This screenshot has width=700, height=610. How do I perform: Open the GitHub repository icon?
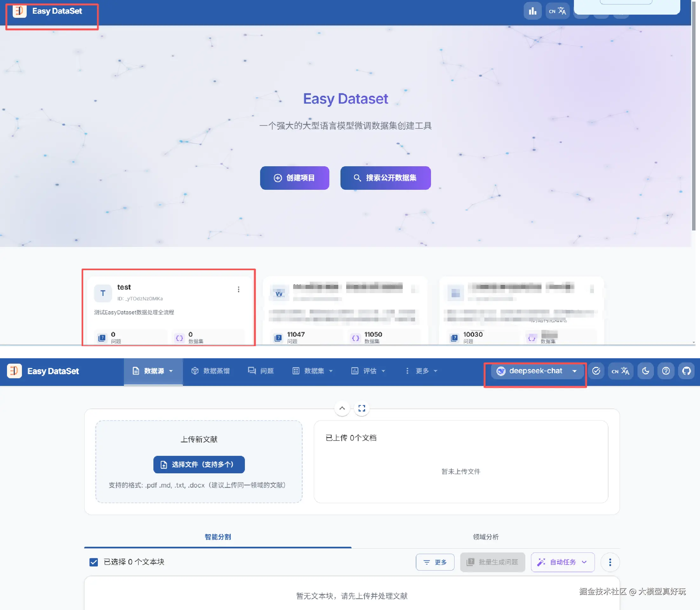pos(686,371)
